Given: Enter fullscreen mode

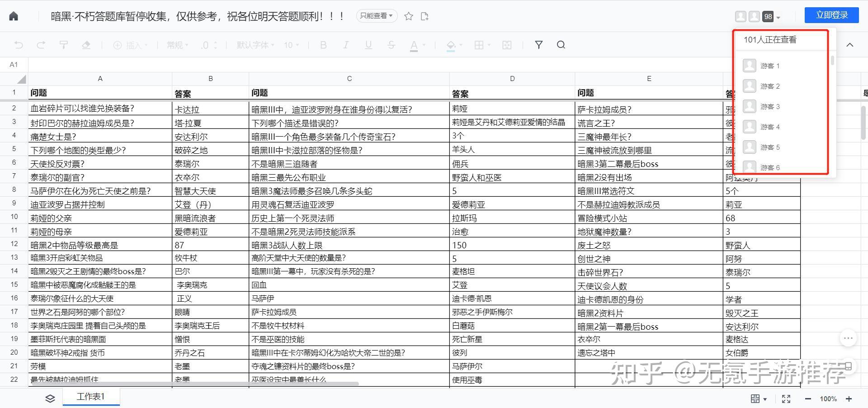Looking at the screenshot, I should pos(786,399).
